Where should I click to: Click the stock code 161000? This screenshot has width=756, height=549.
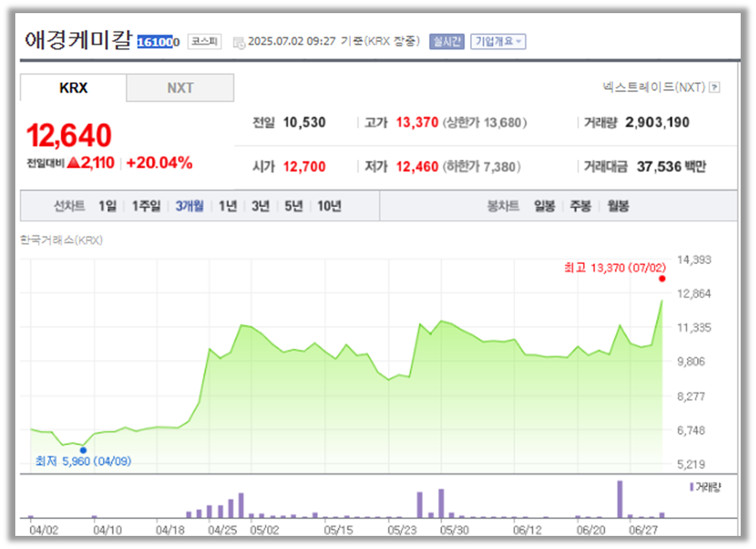pyautogui.click(x=158, y=42)
